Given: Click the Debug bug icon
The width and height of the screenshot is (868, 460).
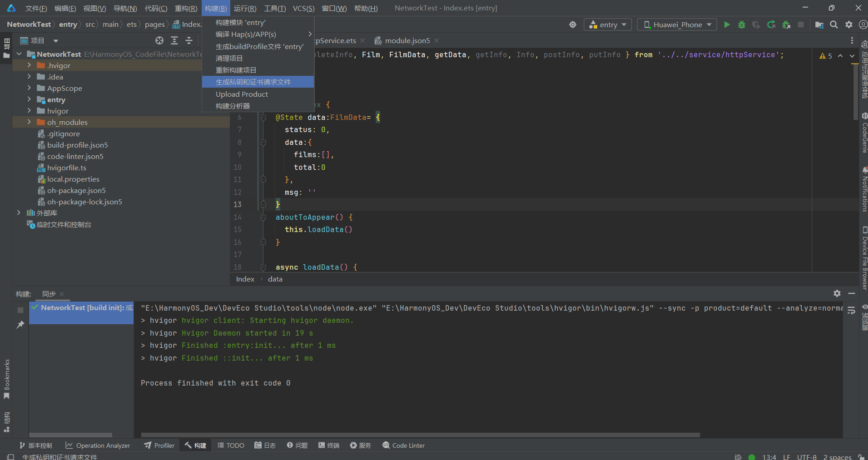Looking at the screenshot, I should 742,25.
